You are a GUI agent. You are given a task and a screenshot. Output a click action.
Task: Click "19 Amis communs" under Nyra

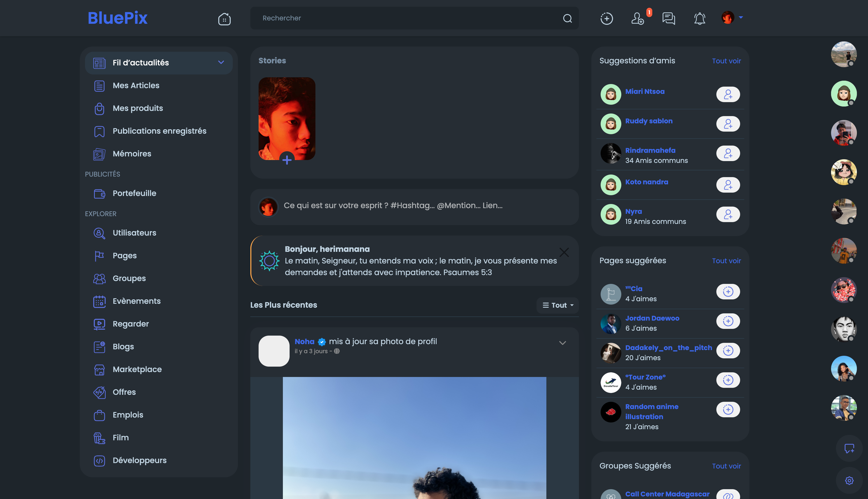click(x=655, y=221)
